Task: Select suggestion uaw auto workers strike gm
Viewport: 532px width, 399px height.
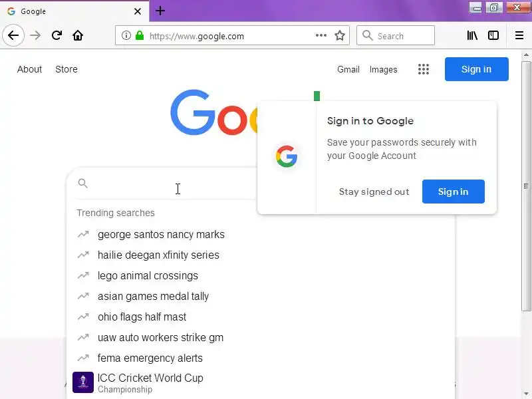Action: pyautogui.click(x=160, y=338)
